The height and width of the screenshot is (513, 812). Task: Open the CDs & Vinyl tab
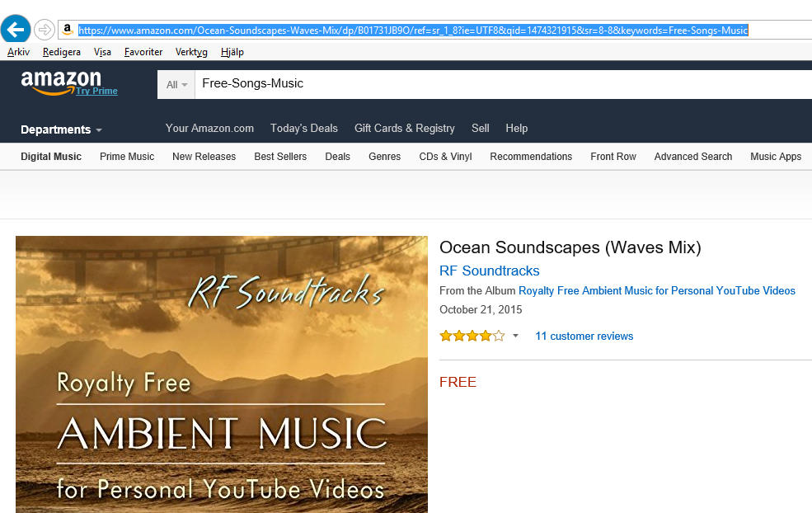(445, 157)
